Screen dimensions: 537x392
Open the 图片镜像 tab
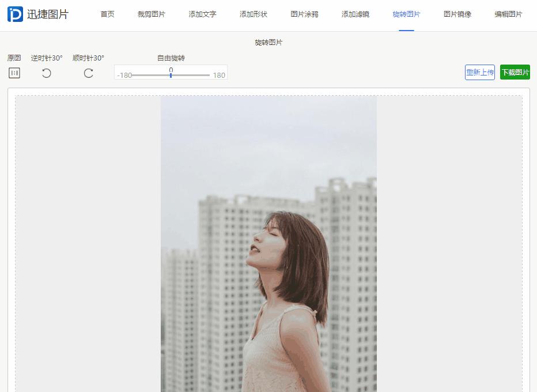[457, 14]
